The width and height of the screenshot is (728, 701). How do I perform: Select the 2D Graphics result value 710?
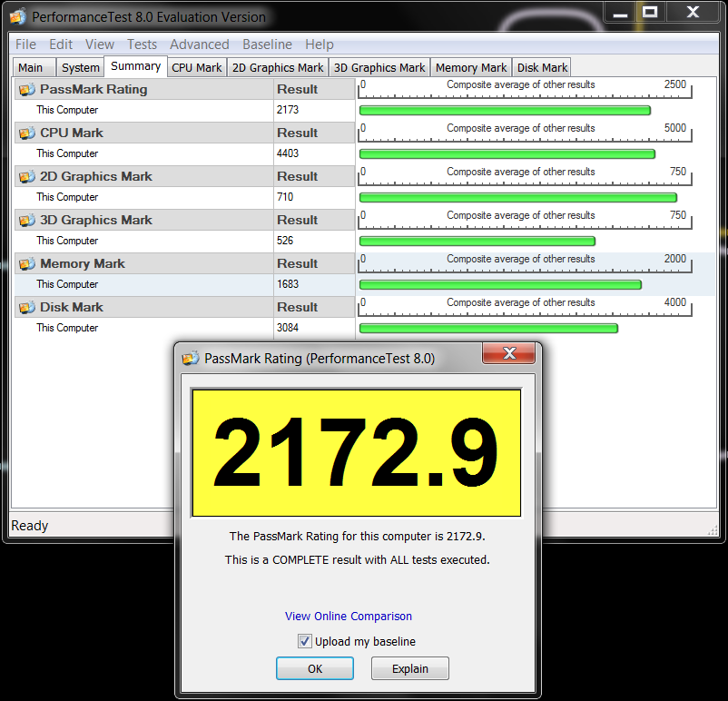(x=285, y=197)
